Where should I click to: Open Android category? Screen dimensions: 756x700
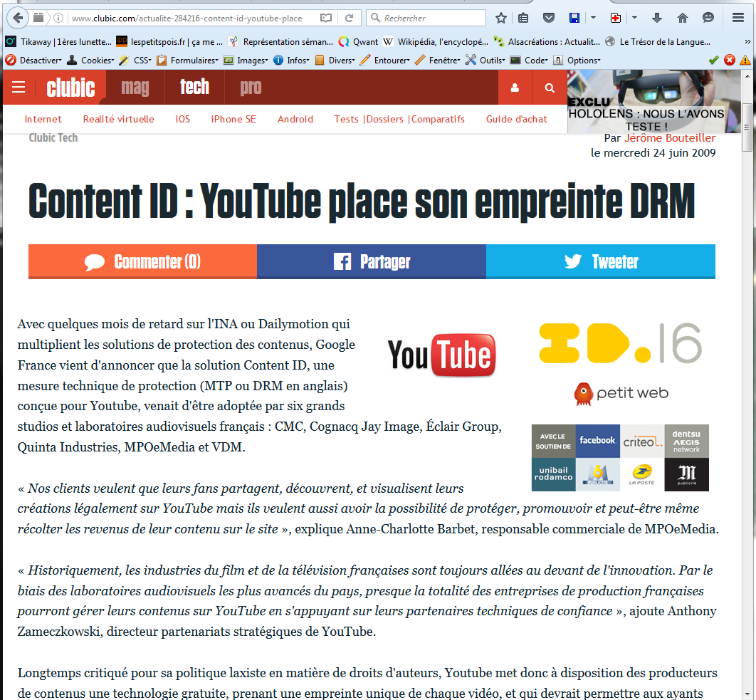pyautogui.click(x=295, y=119)
